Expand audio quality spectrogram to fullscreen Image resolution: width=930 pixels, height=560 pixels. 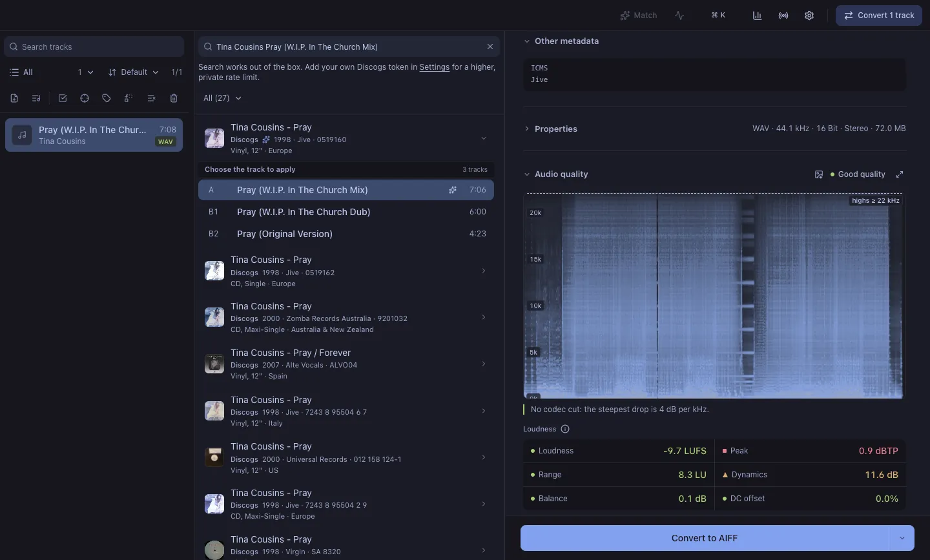coord(900,174)
